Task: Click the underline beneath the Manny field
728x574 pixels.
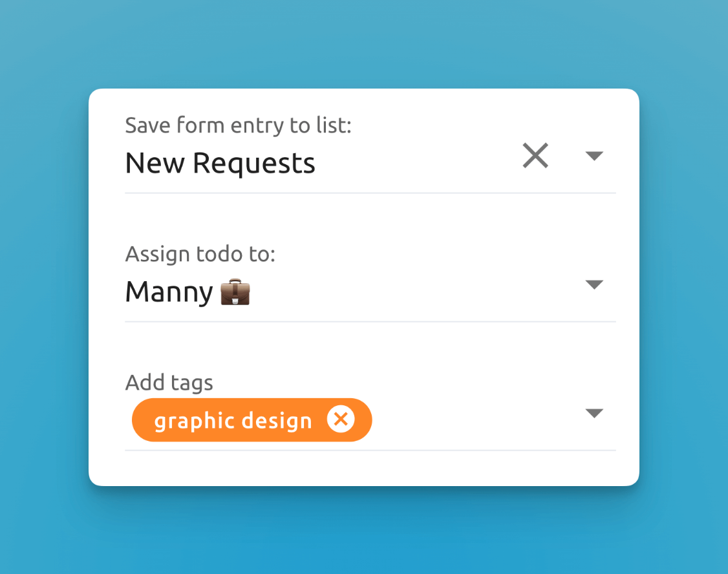Action: tap(370, 321)
